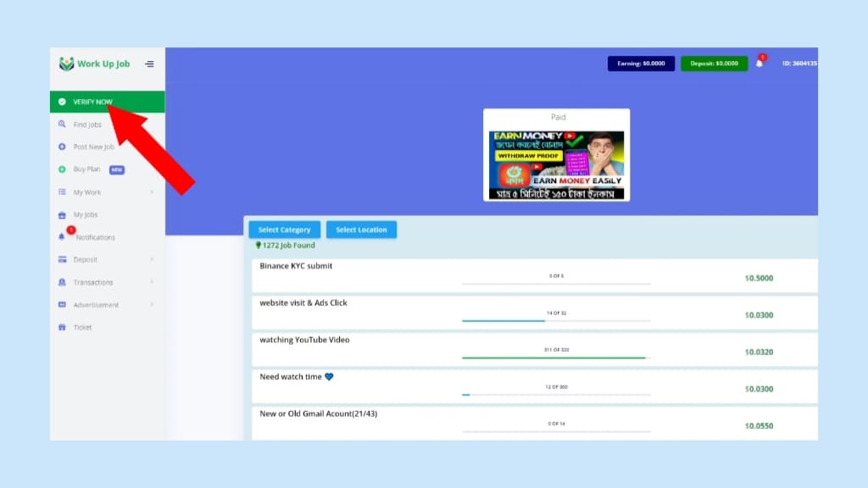Click the Ticket sidebar icon
868x488 pixels.
point(62,328)
